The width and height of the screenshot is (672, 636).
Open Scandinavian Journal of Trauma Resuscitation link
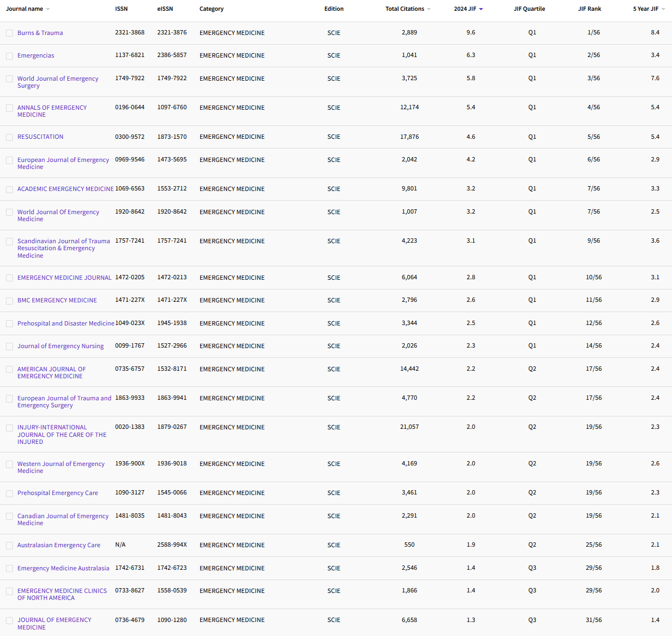pos(64,248)
